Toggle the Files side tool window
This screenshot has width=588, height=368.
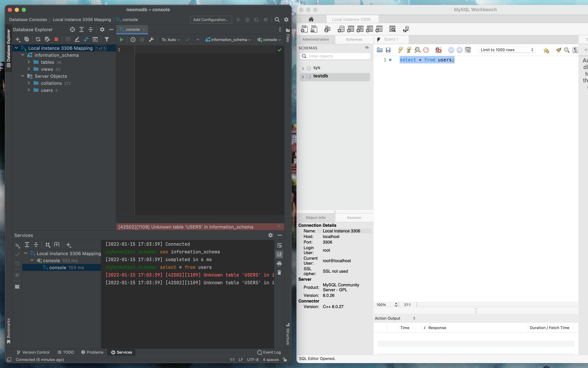[288, 35]
